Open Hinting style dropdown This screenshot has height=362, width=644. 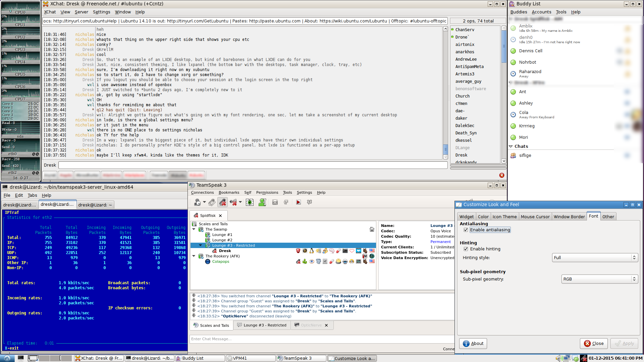[x=595, y=258]
